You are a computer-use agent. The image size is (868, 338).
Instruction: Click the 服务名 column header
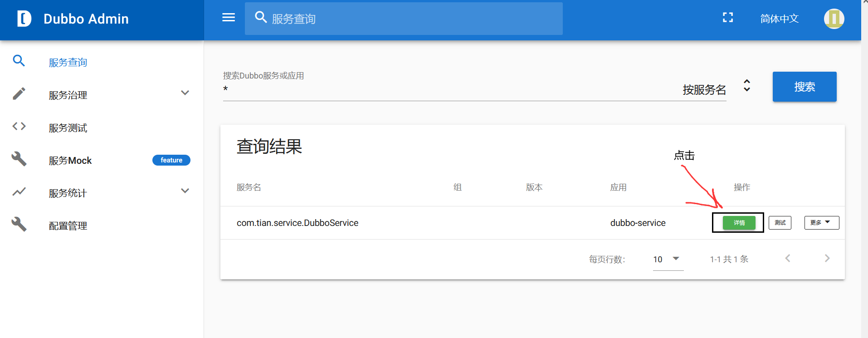tap(249, 187)
